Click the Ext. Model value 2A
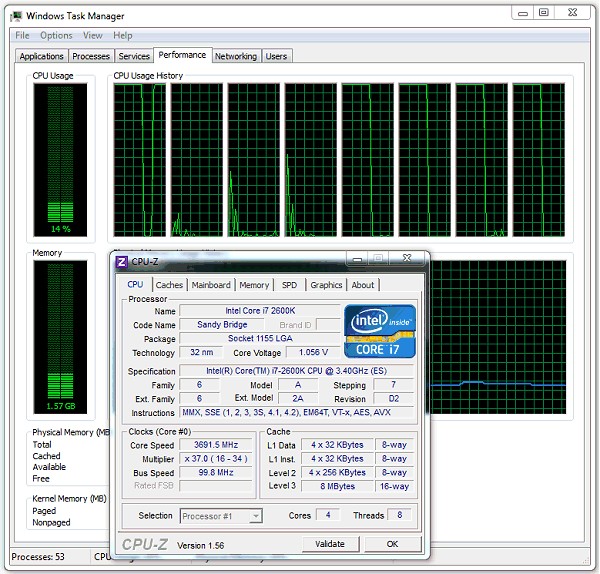The image size is (600, 574). click(298, 399)
